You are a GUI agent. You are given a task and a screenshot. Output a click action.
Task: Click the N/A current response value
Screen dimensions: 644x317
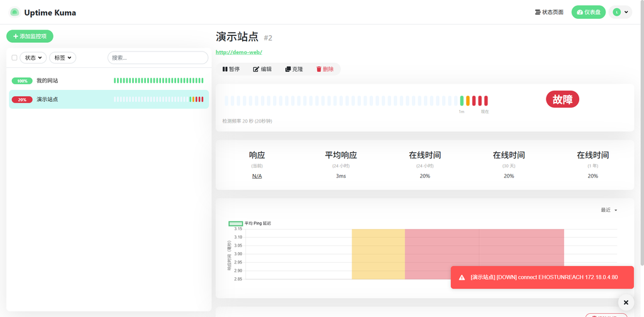[257, 176]
